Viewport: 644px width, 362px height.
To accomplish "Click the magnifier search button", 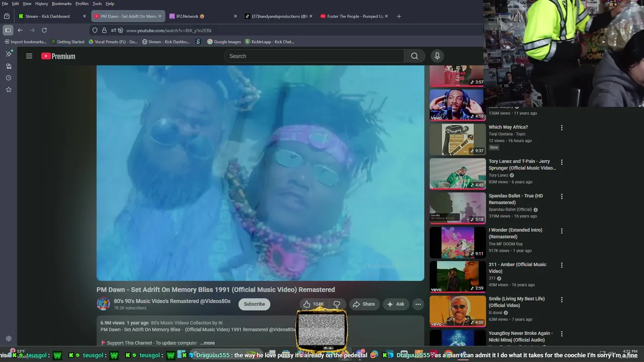I will [414, 56].
